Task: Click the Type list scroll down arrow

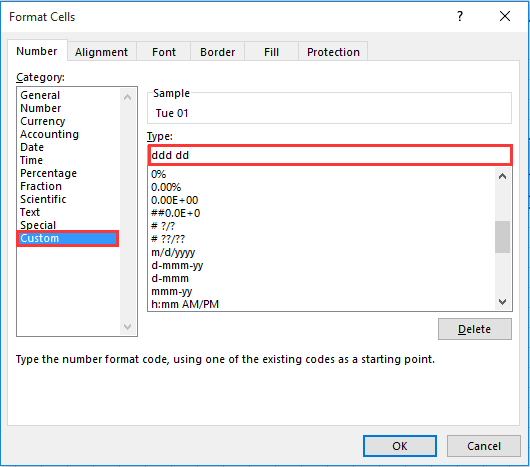Action: click(503, 301)
